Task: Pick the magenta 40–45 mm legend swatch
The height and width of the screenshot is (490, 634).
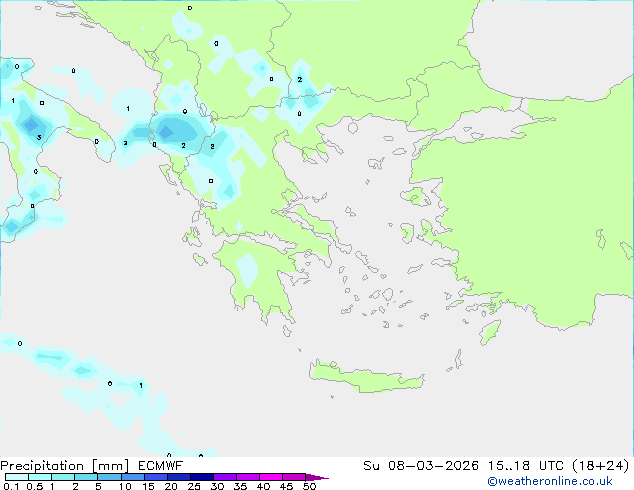Action: (x=271, y=477)
